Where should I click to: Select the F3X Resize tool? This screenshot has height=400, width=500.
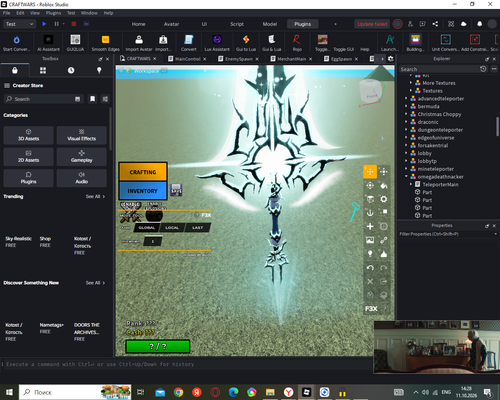coord(384,172)
